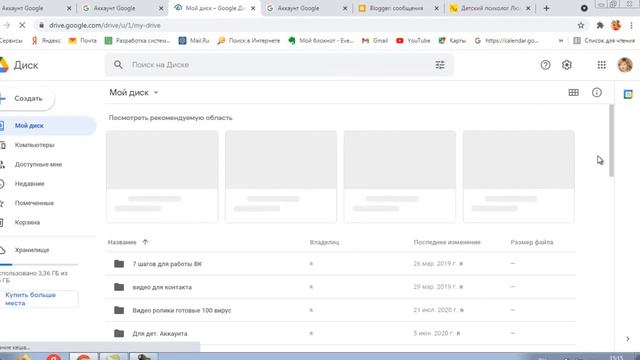Open search filter options icon
The width and height of the screenshot is (640, 360).
coord(440,65)
